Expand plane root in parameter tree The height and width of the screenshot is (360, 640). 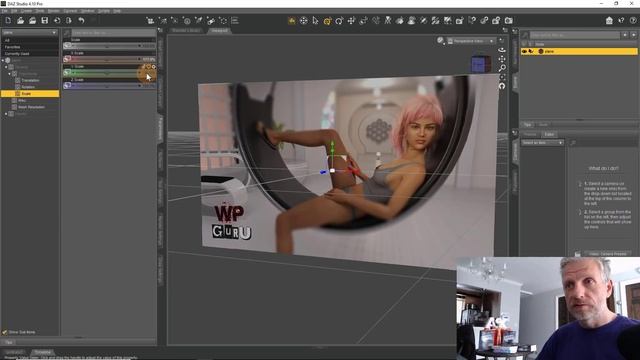3,60
